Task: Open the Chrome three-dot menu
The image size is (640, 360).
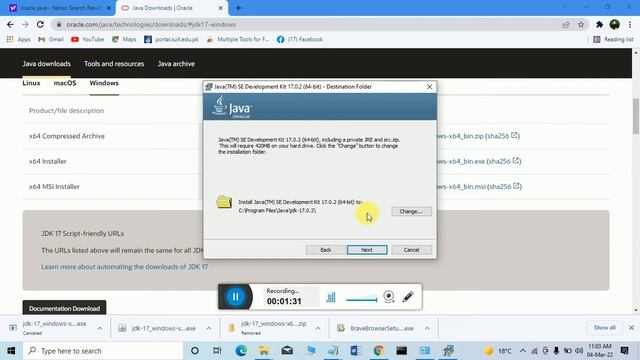Action: point(630,24)
